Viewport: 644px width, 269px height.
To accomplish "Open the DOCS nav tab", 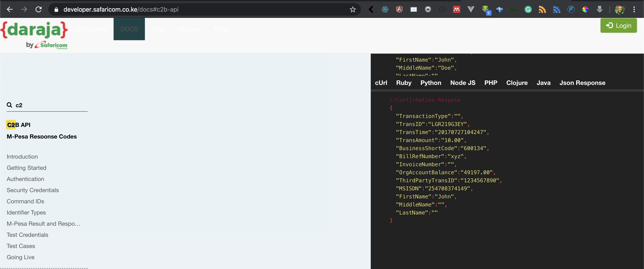I will point(129,29).
